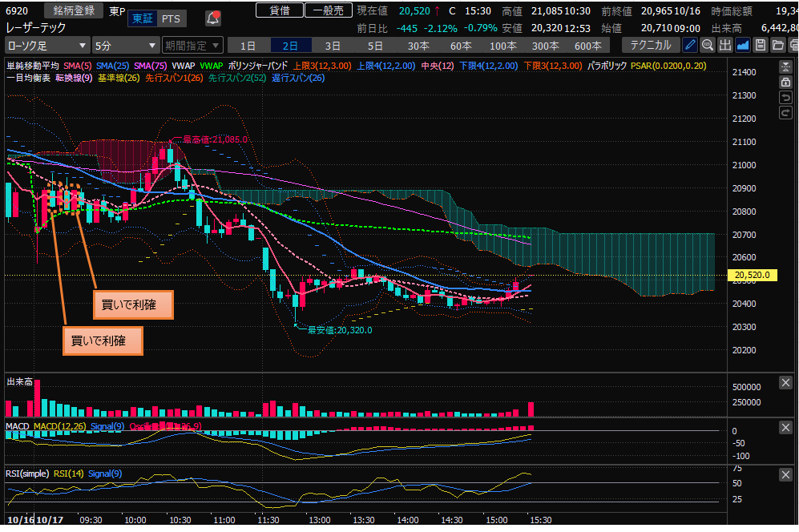Open the 期間指定 period dropdown
This screenshot has width=799, height=532.
pyautogui.click(x=190, y=46)
